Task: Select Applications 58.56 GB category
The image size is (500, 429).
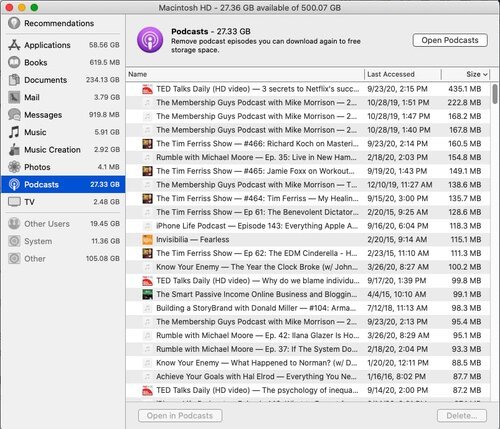Action: click(x=63, y=45)
